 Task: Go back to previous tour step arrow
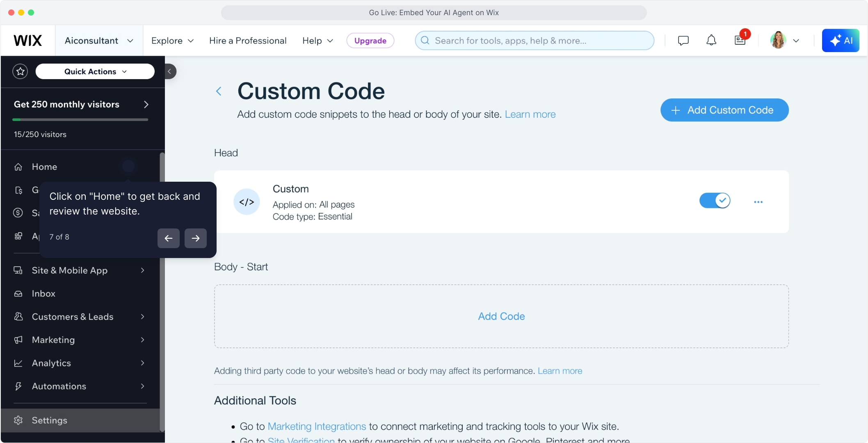pos(169,238)
